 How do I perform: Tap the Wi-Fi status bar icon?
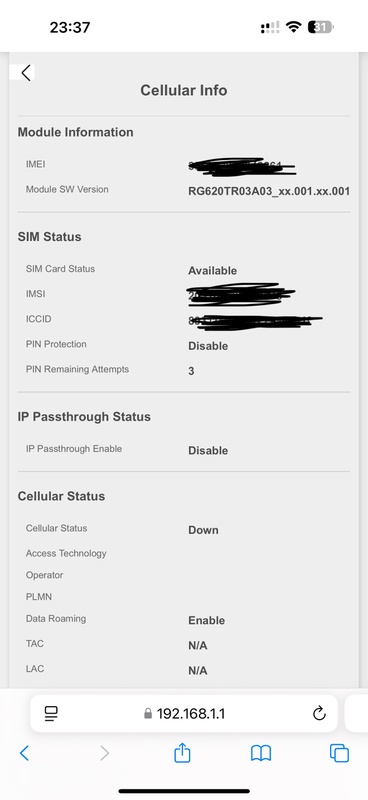[x=293, y=27]
